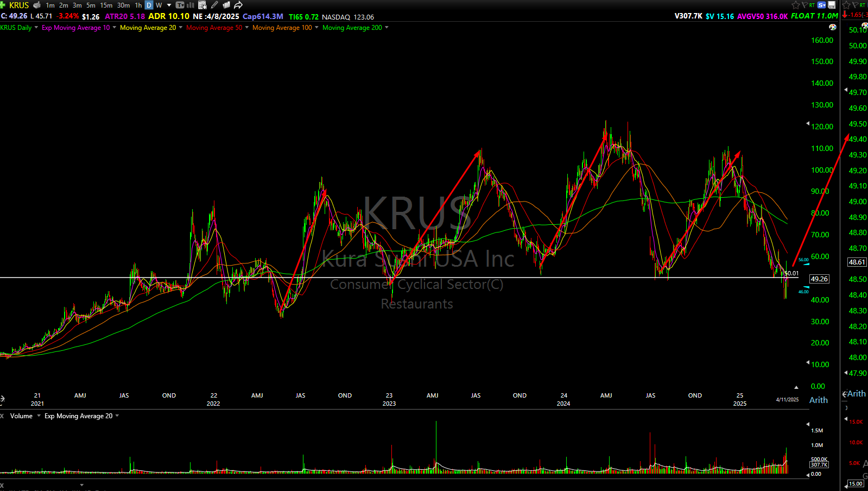
Task: Select the daily D timeframe button
Action: point(149,5)
